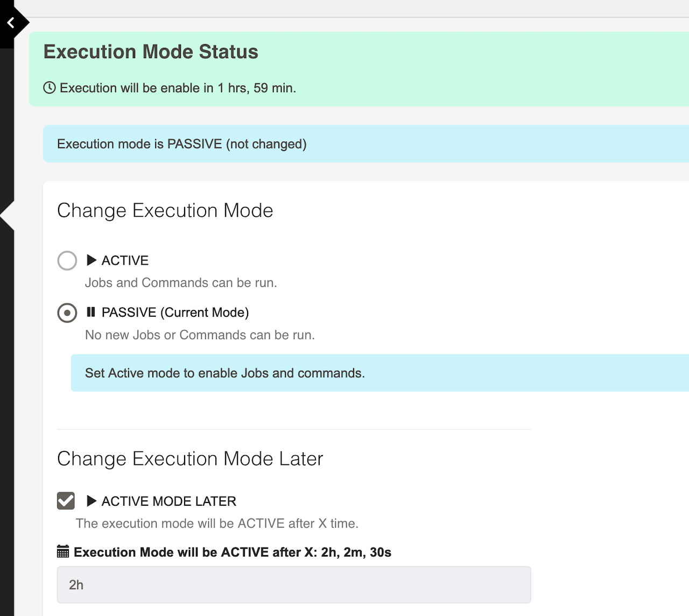Focus the 2h time input field
The width and height of the screenshot is (689, 616).
(294, 585)
